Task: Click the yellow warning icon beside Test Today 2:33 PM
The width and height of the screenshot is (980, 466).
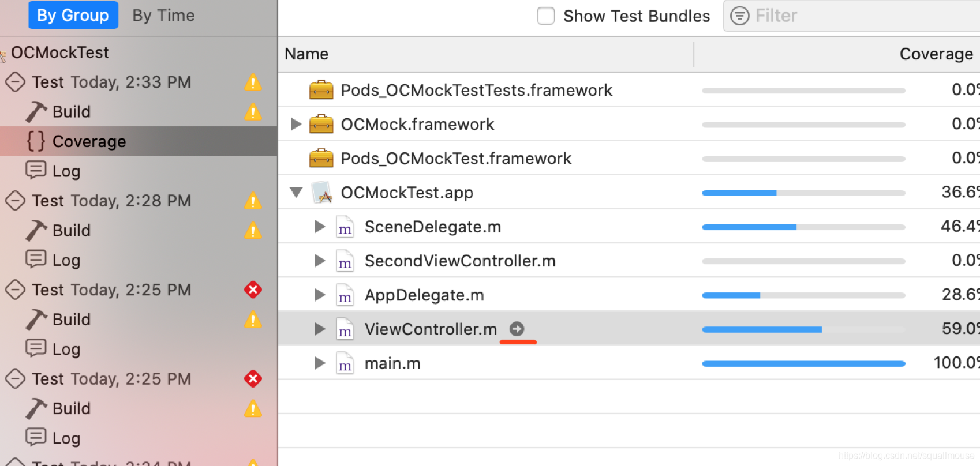Action: (253, 82)
